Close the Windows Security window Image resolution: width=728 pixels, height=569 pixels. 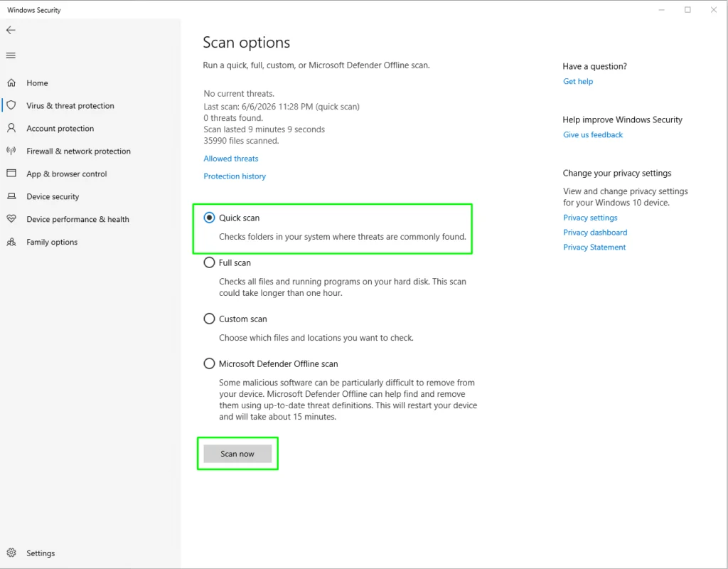click(x=714, y=10)
